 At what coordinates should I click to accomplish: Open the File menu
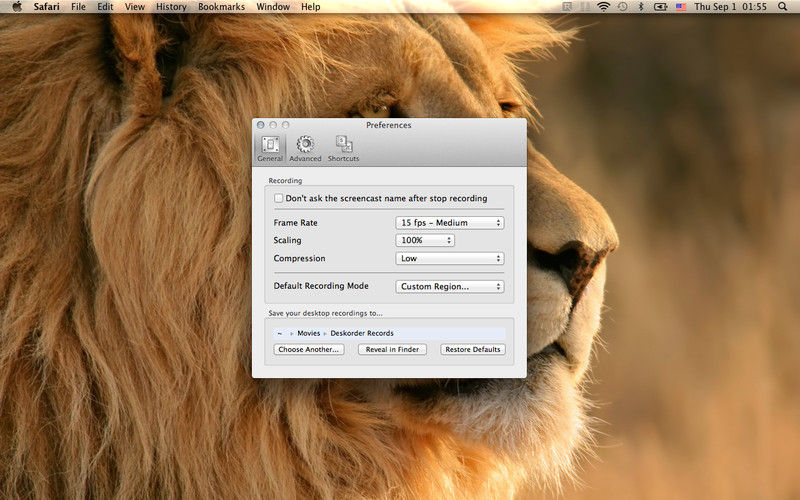(x=78, y=7)
